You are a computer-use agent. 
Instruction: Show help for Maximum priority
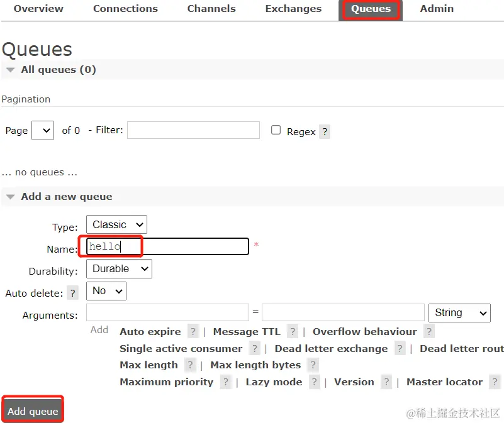tap(226, 382)
